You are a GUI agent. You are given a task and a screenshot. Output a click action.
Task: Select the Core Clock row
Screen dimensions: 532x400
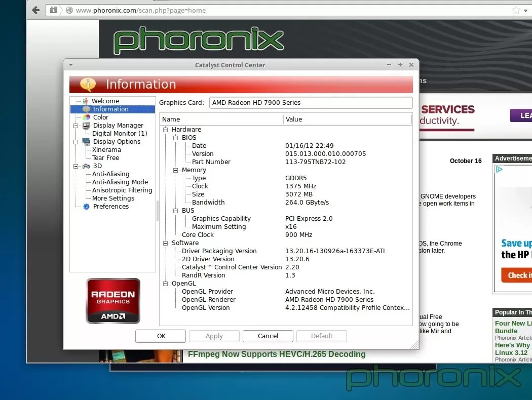coord(286,235)
